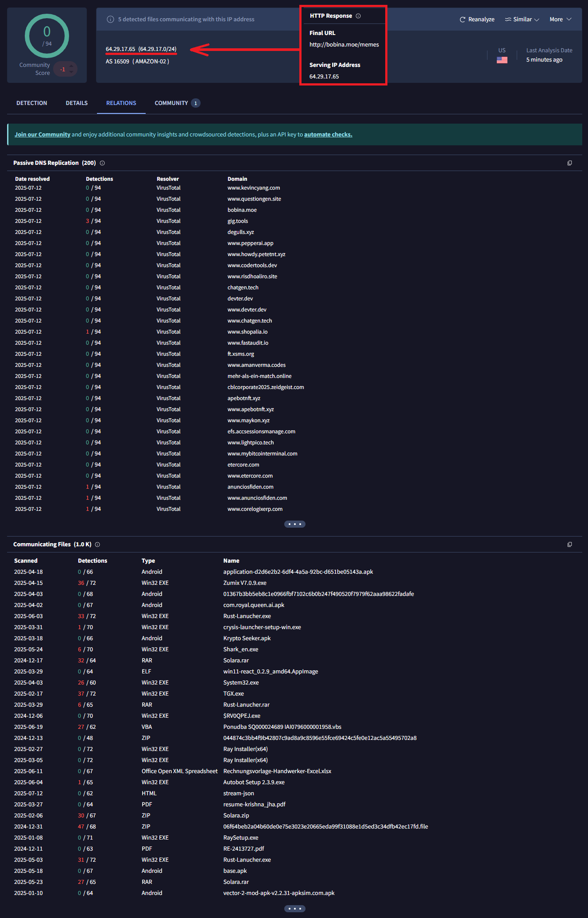The image size is (588, 918).
Task: Click ft.xsms.org domain
Action: tap(241, 354)
